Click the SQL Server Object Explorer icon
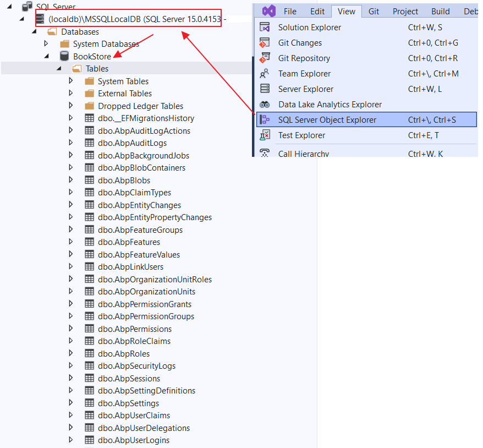 [x=265, y=119]
